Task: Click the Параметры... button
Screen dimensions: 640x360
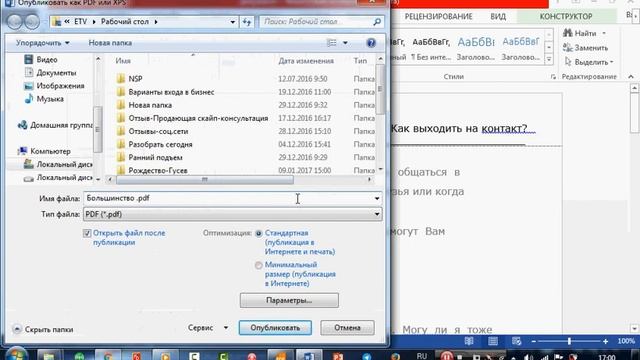Action: click(289, 300)
